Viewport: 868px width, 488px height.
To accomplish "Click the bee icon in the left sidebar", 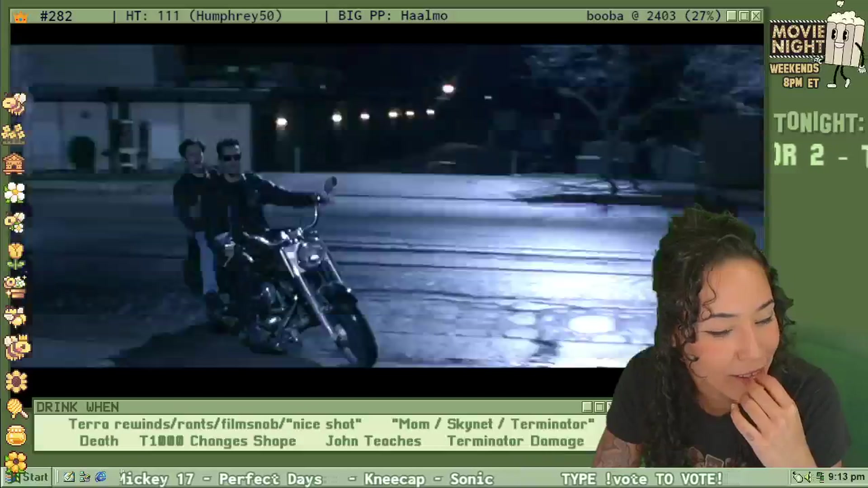I will [x=14, y=104].
